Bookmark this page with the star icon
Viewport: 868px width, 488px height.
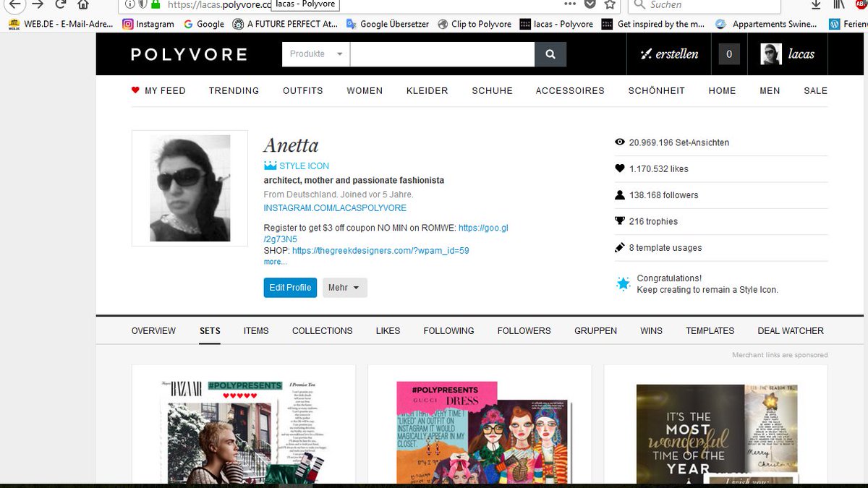610,4
